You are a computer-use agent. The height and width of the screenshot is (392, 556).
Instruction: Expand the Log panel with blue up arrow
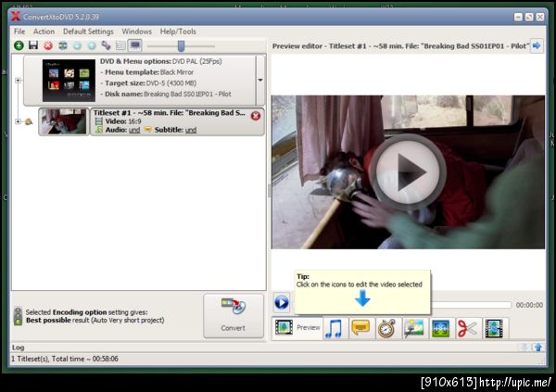coord(538,348)
